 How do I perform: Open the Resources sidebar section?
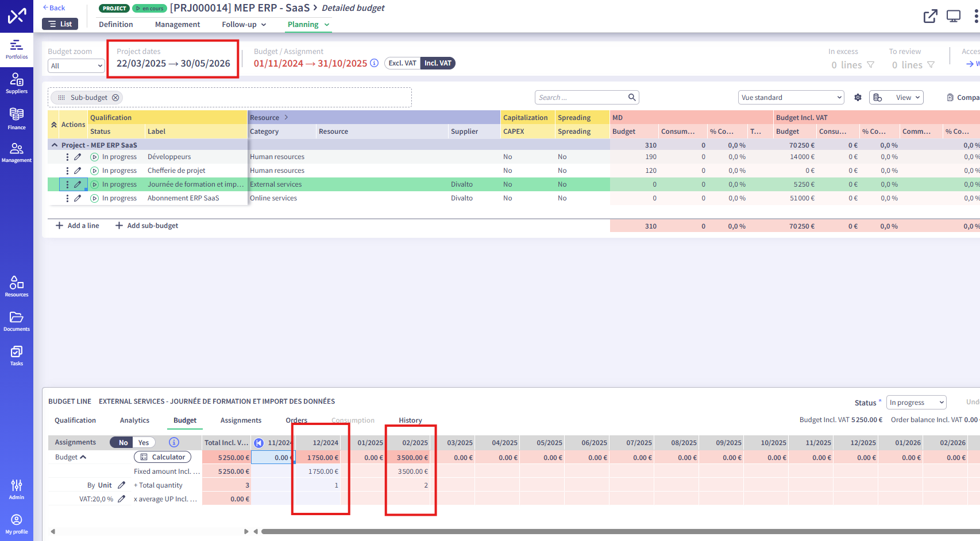[17, 286]
